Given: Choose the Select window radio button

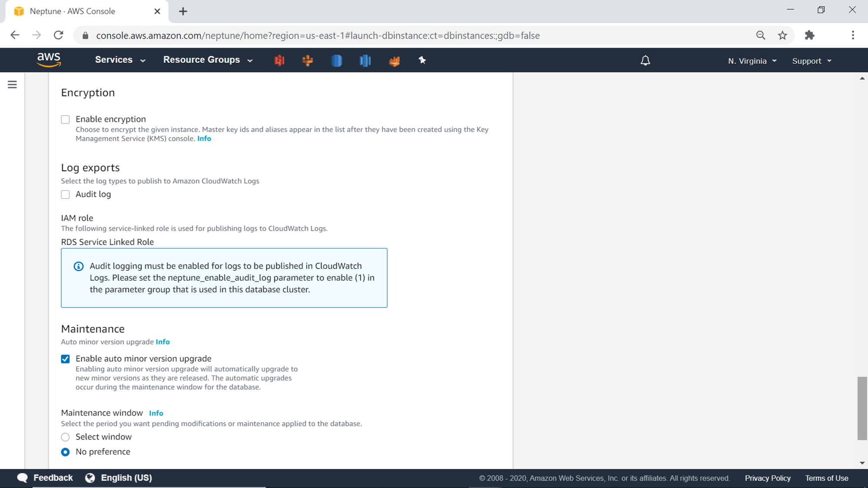Looking at the screenshot, I should [66, 437].
